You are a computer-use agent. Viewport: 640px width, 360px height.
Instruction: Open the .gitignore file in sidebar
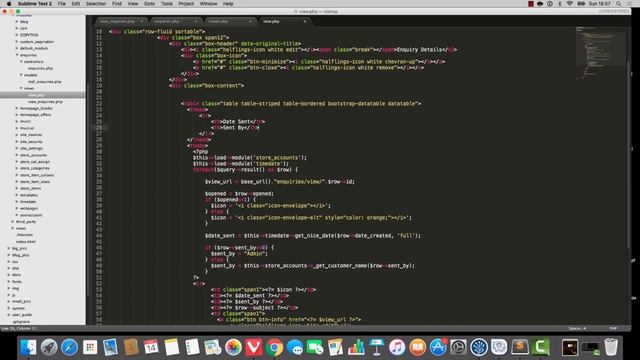pos(21,322)
